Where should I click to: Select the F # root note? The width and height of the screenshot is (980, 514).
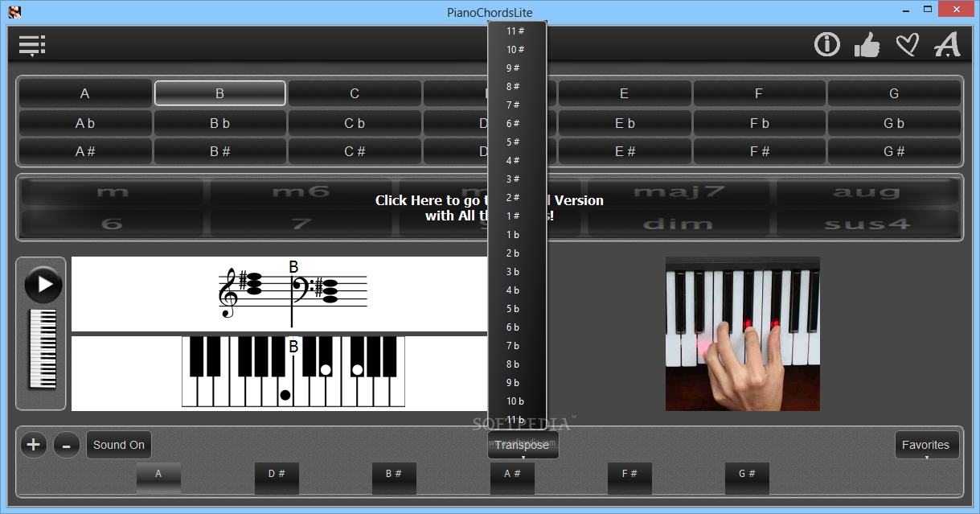(759, 151)
